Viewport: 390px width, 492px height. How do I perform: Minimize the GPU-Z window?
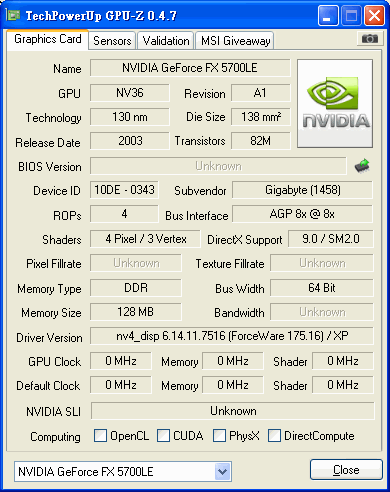(x=328, y=15)
